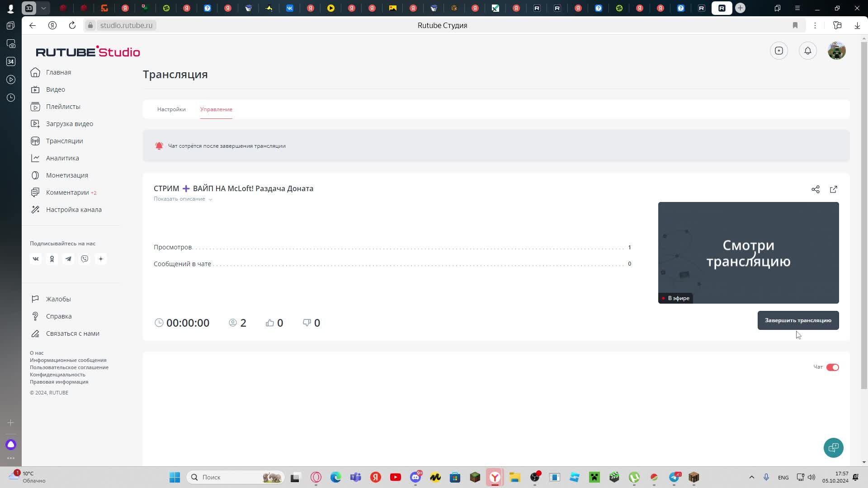
Task: Click the О нас footer link
Action: pos(37,353)
